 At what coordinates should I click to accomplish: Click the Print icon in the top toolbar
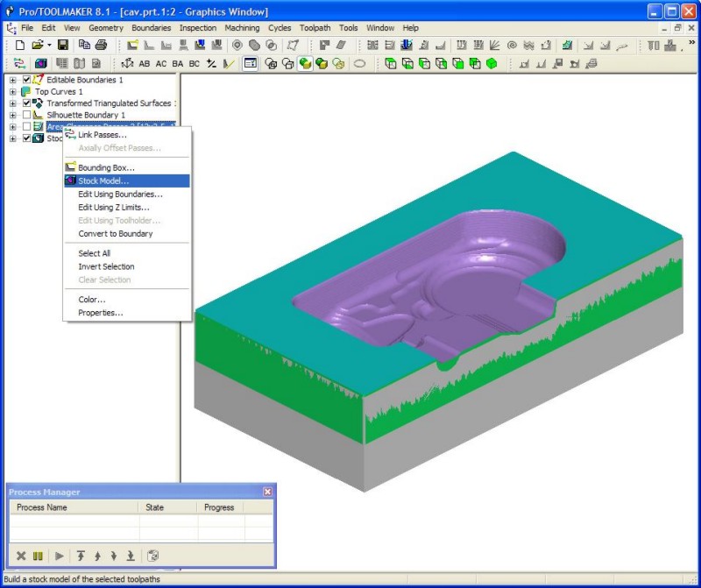(102, 46)
